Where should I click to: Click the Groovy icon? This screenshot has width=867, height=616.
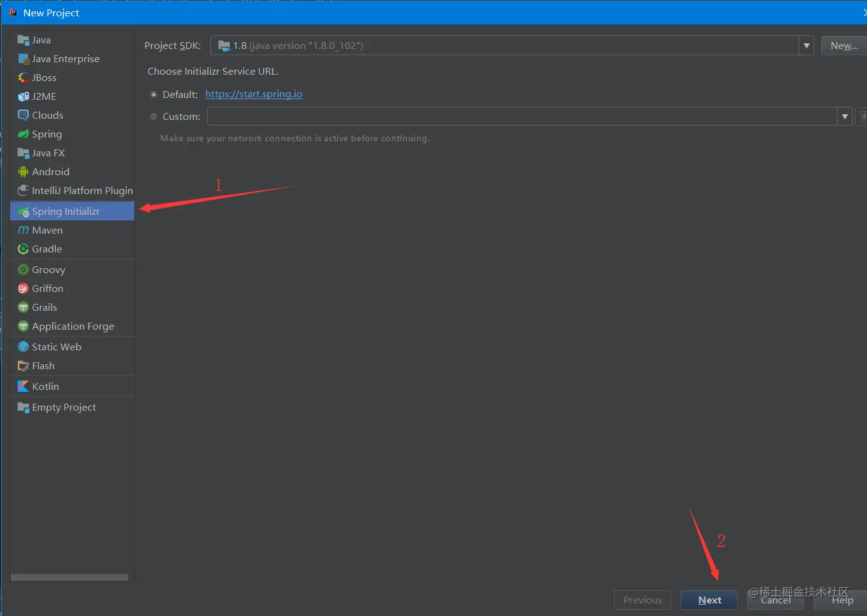coord(23,270)
